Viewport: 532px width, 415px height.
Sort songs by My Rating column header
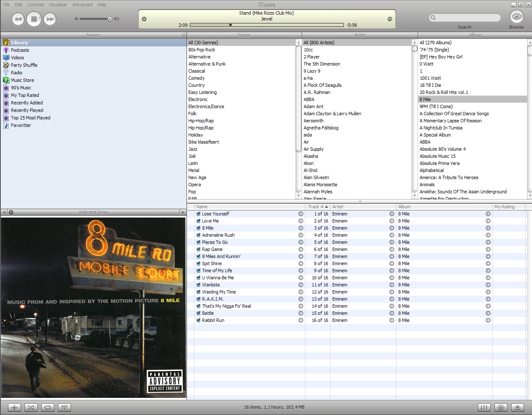click(x=509, y=207)
